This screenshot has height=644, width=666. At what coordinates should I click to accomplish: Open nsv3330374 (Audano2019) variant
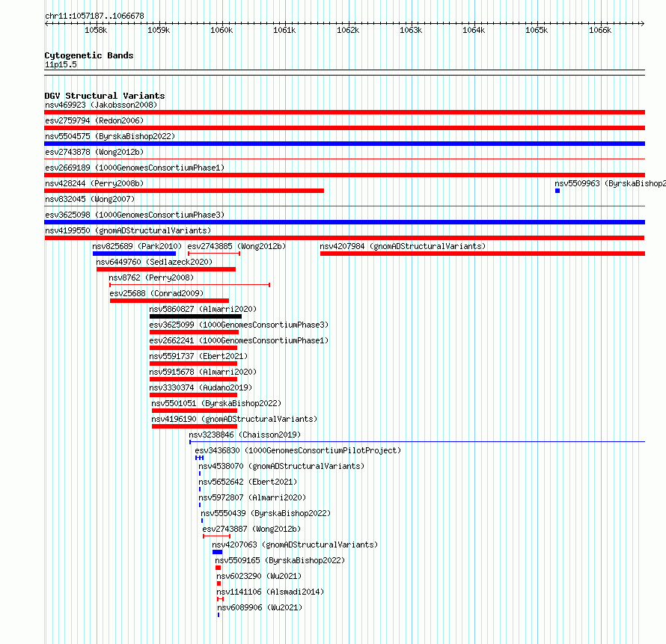201,387
